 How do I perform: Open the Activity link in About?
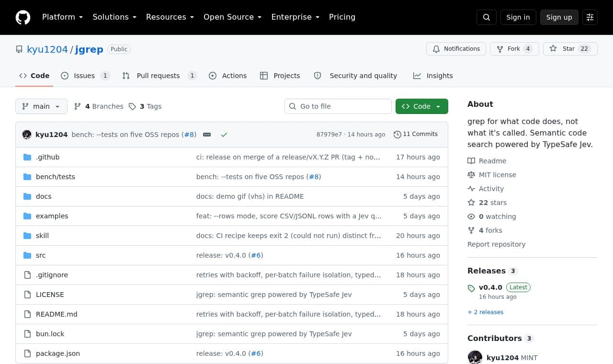(486, 189)
